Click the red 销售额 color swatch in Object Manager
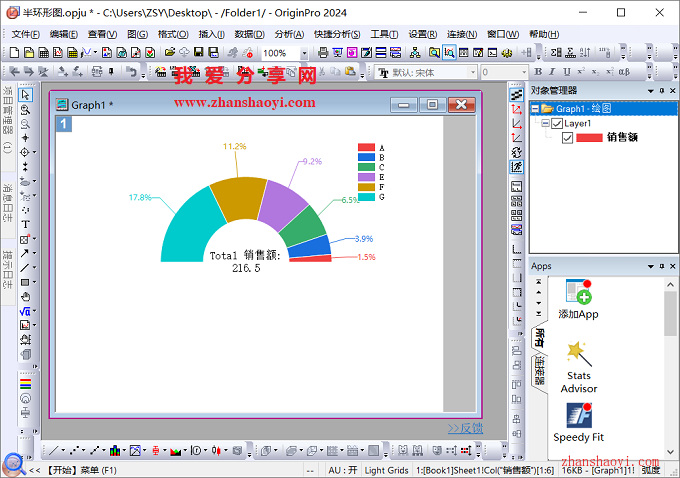This screenshot has width=680, height=478. click(x=589, y=138)
